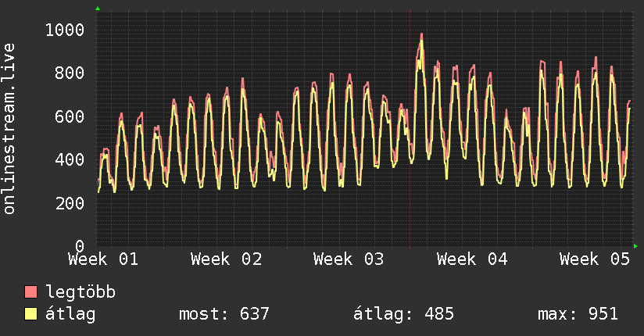Click the 'Week 01' axis label
644x336 pixels.
pos(103,259)
